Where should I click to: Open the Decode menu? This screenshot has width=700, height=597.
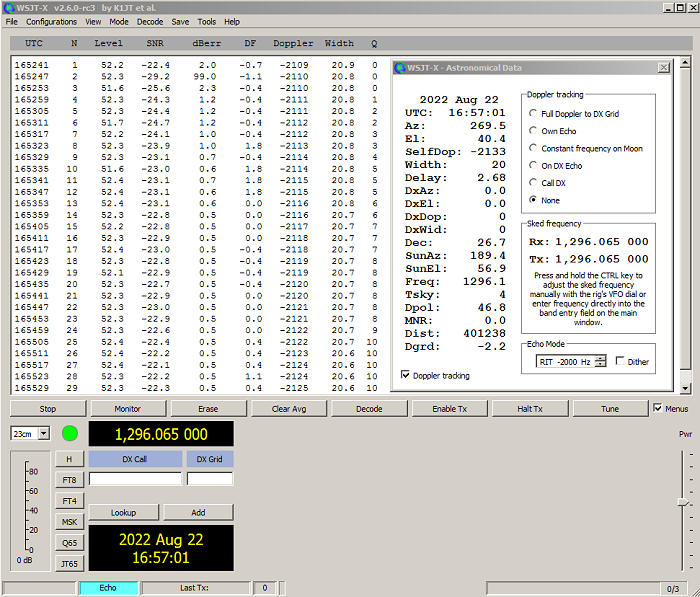tap(150, 22)
